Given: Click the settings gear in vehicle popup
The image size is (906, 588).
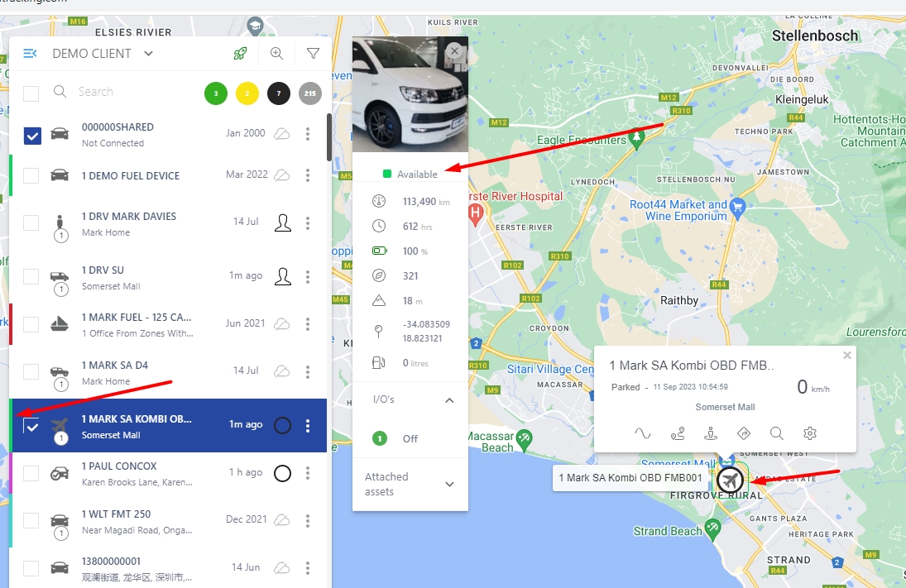Looking at the screenshot, I should [x=810, y=433].
